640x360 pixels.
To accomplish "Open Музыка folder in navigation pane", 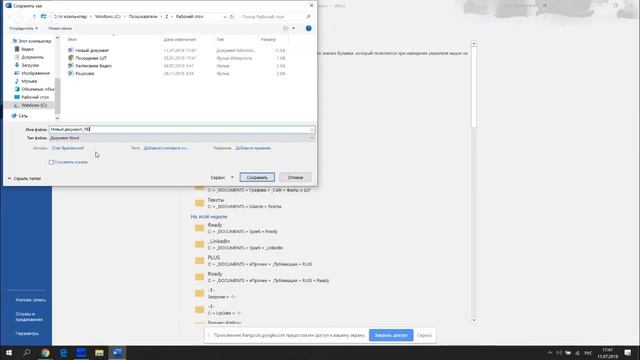I will click(x=29, y=81).
